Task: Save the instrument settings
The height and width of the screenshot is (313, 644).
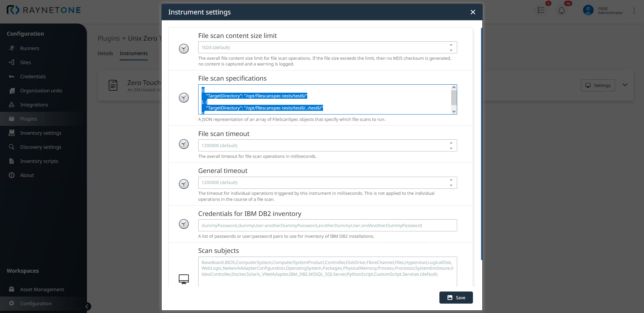Action: [456, 298]
